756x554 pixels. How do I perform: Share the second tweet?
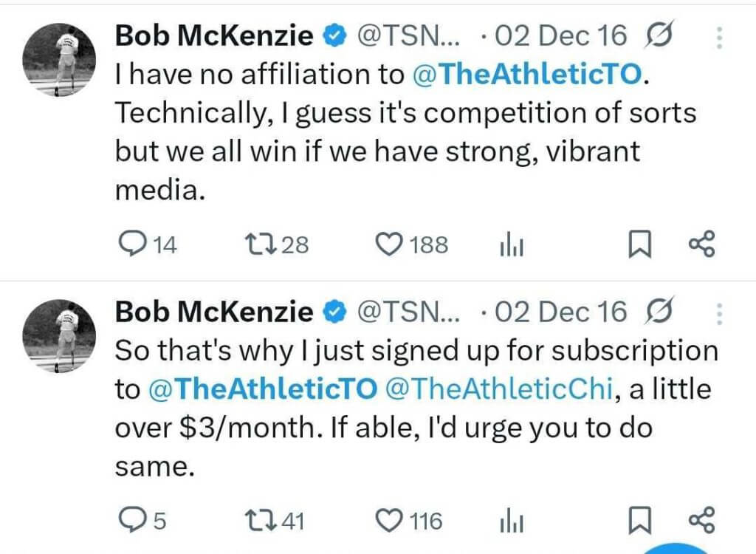[701, 521]
